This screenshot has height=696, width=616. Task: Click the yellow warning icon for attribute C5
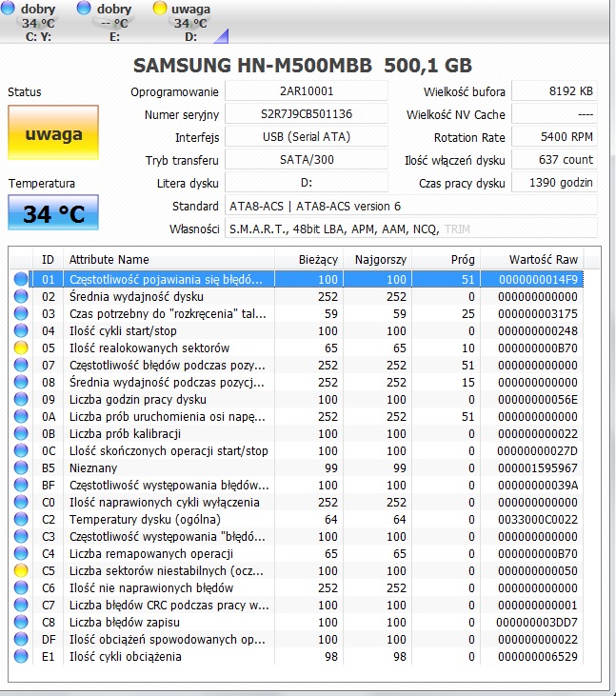click(x=21, y=570)
